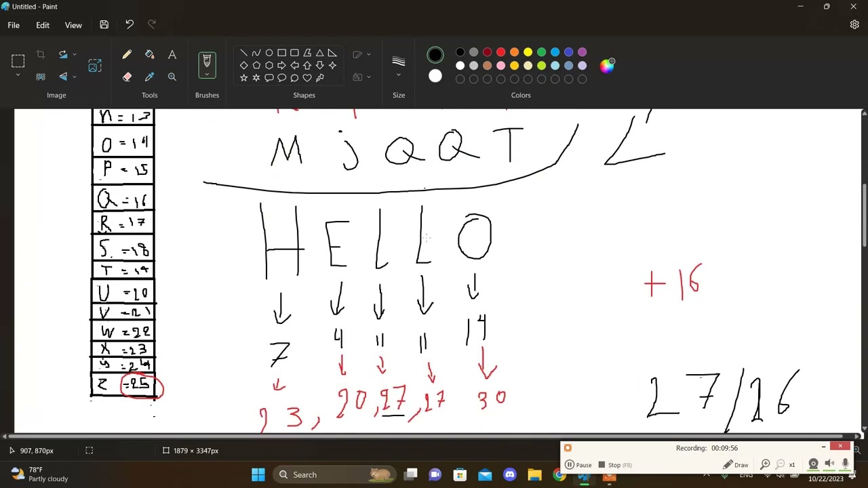The width and height of the screenshot is (868, 488).
Task: Choose the yellow color swatch
Action: click(x=528, y=52)
